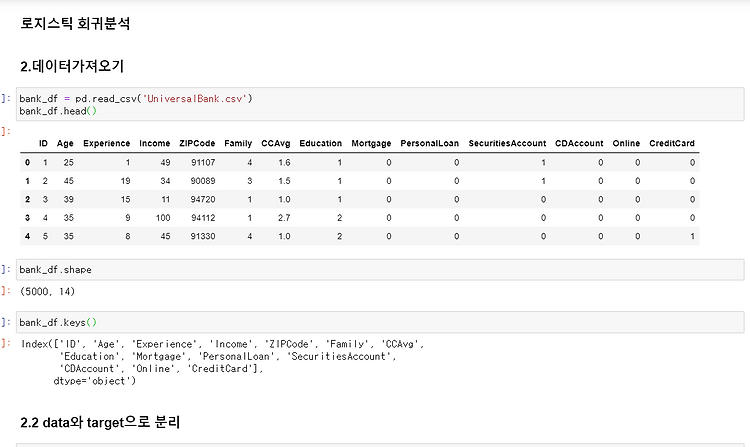
Task: Click the bank_df.keys() code cell
Action: 380,322
